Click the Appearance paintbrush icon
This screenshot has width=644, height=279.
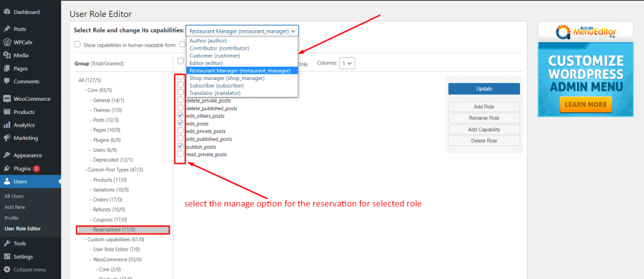[6, 156]
